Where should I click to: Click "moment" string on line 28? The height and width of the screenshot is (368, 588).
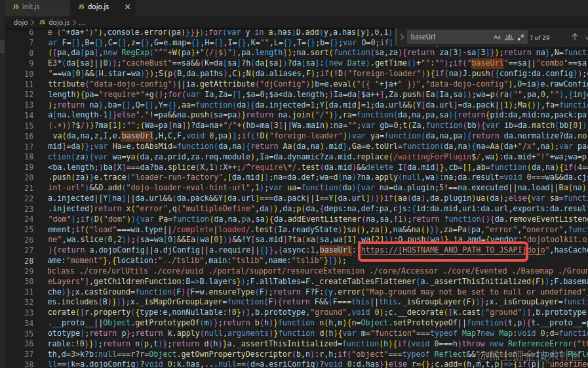pyautogui.click(x=85, y=260)
